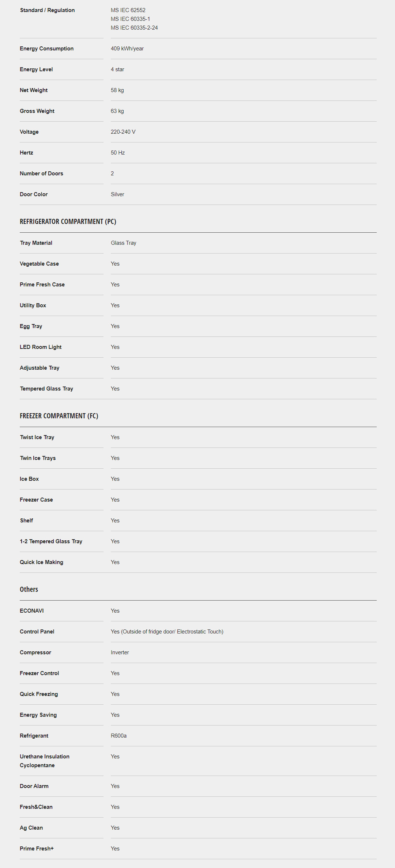
Task: Click the MS IEC 62552 standard text
Action: pyautogui.click(x=128, y=10)
